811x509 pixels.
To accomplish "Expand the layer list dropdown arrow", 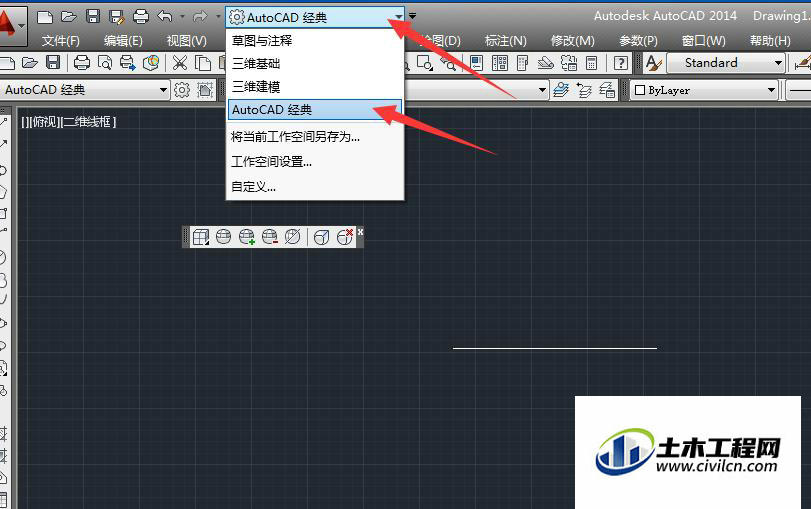I will click(542, 90).
